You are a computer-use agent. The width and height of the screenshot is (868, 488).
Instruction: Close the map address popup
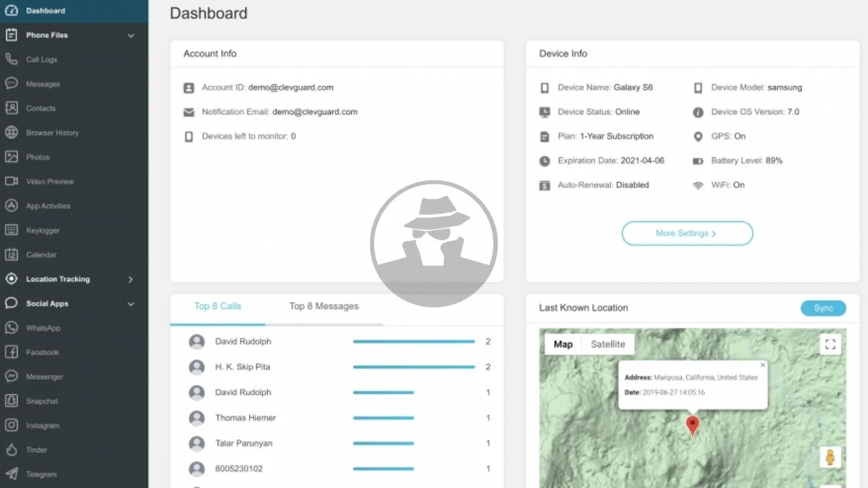[762, 365]
